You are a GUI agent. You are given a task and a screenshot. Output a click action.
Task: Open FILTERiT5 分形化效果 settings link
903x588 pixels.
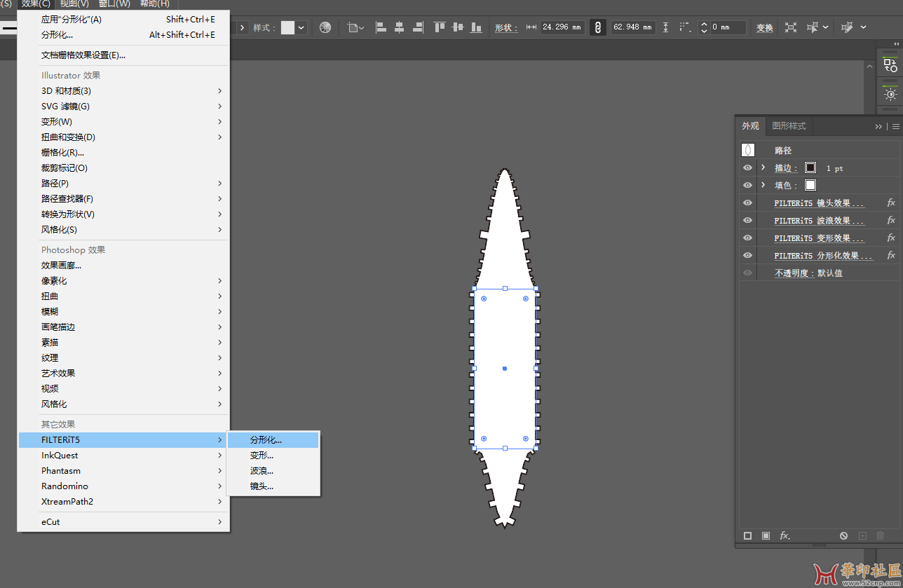(823, 256)
